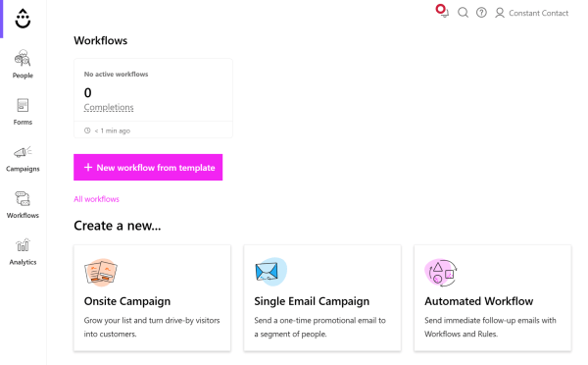
Task: Open the Campaigns megaphone icon
Action: coord(23,152)
